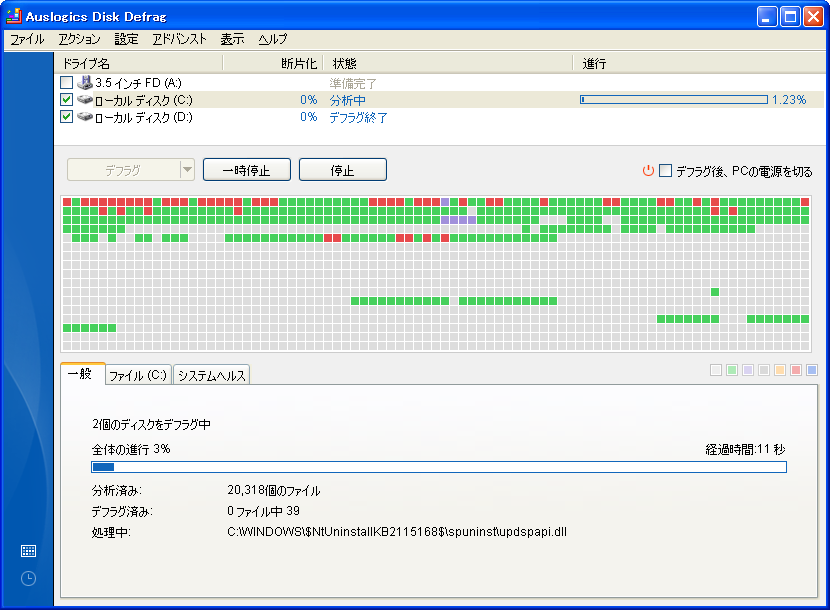Click the orange legend color swatch

click(x=780, y=370)
